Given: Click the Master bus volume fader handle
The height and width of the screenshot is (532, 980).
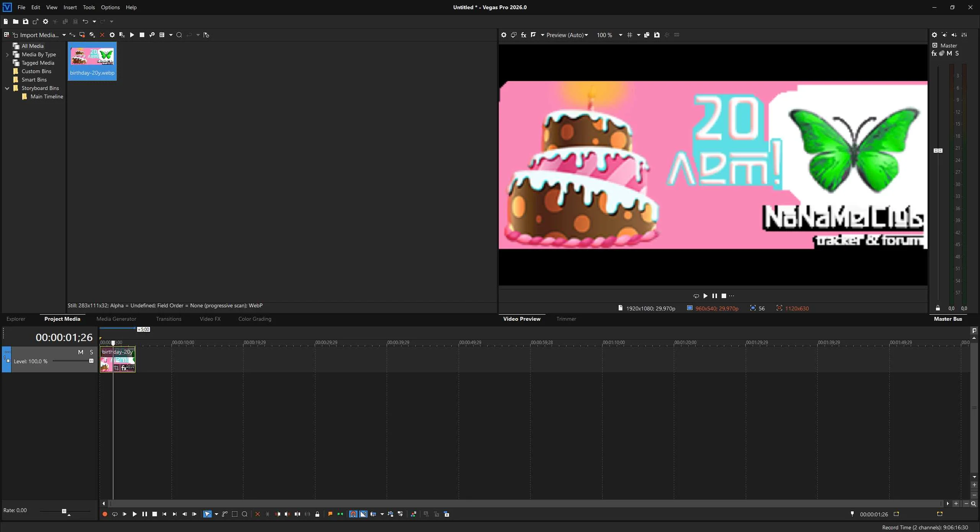Looking at the screenshot, I should (938, 150).
